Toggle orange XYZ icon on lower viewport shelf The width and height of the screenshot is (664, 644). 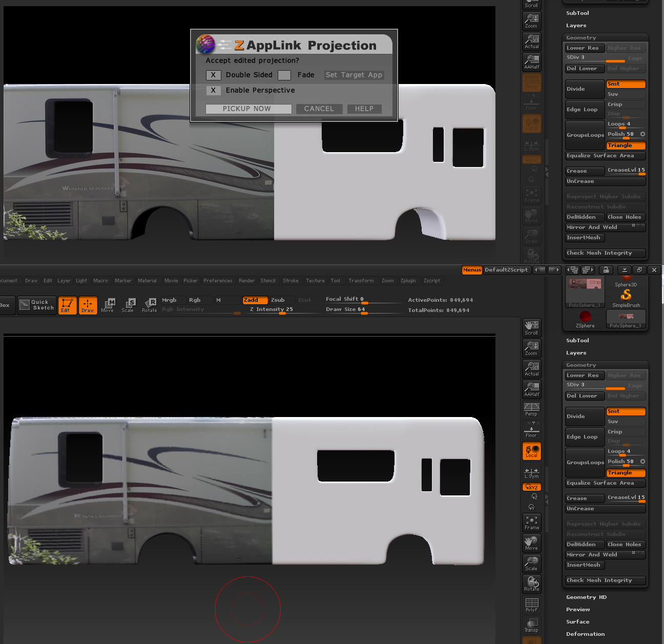point(532,487)
